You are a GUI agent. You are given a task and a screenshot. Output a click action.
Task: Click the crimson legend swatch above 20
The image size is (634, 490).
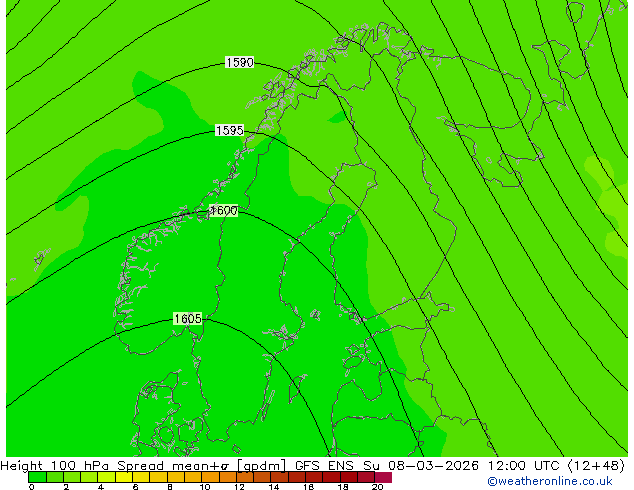(383, 477)
